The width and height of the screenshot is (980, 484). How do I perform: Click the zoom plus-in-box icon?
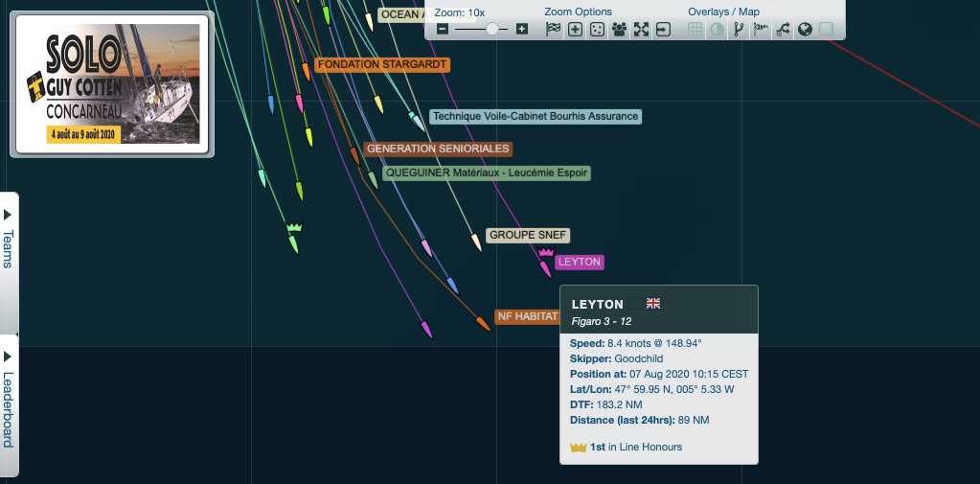[575, 29]
